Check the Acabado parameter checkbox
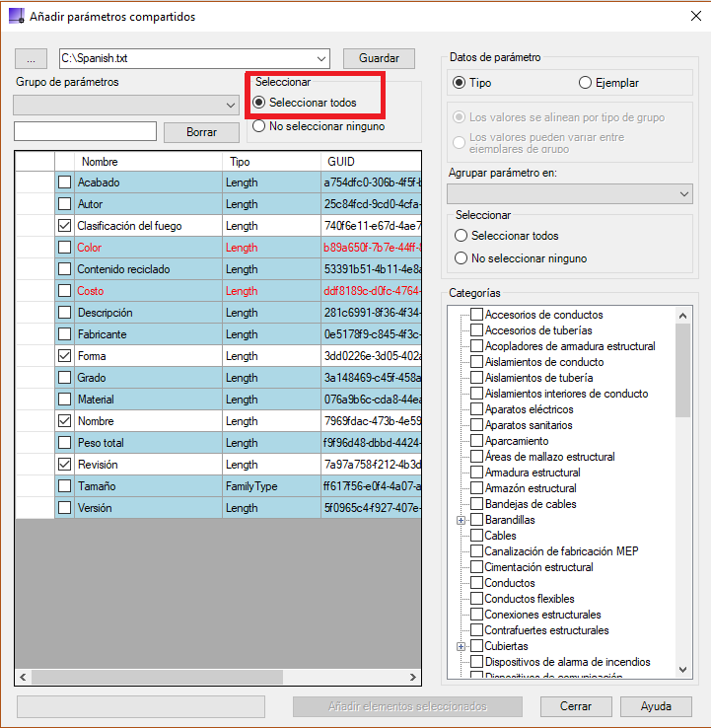Image resolution: width=711 pixels, height=728 pixels. pos(64,182)
